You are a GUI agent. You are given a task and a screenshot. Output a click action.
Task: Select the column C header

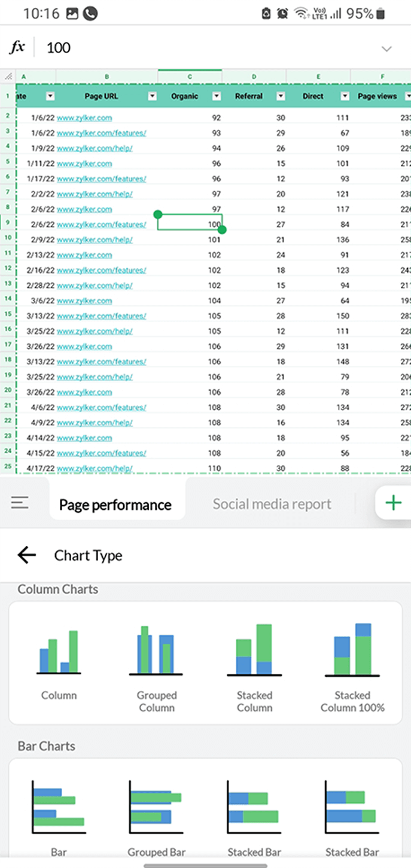coord(190,77)
